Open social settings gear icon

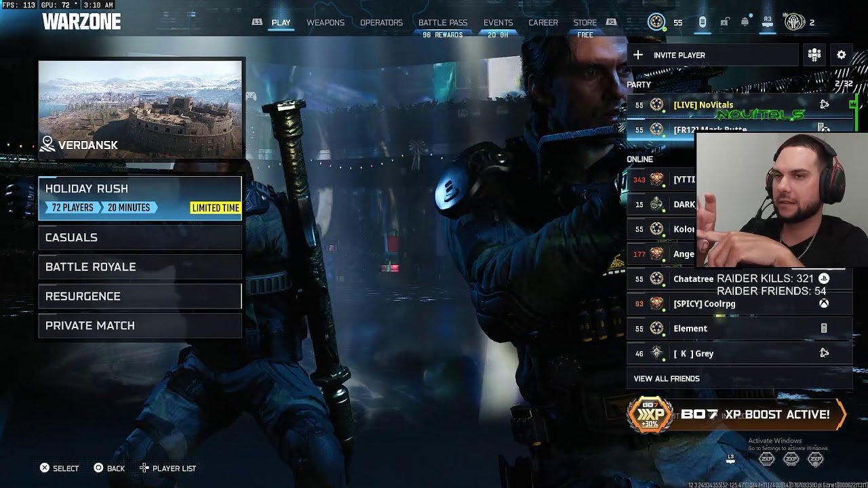[842, 55]
